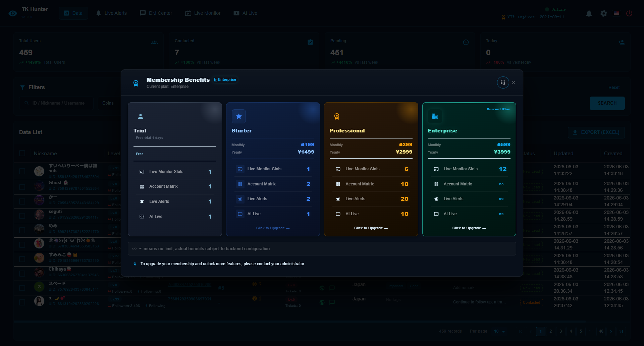Tick the checkbox for seguti row
Image resolution: width=644 pixels, height=346 pixels.
[22, 216]
